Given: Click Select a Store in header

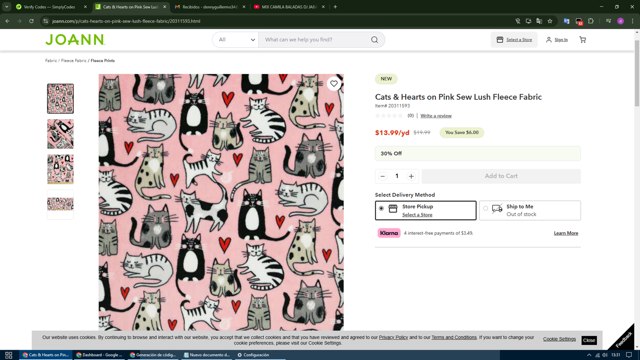Looking at the screenshot, I should pyautogui.click(x=519, y=40).
